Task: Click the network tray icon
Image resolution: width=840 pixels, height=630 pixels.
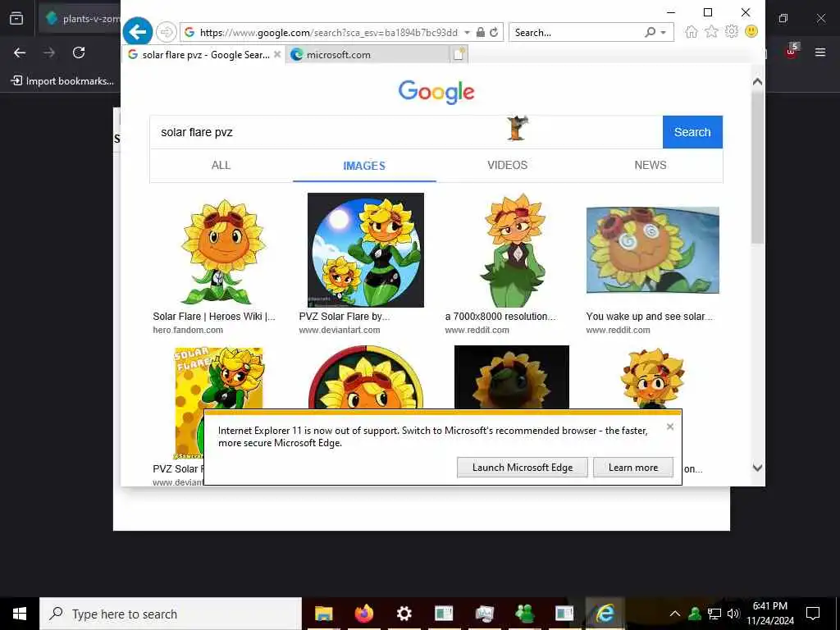Action: pos(714,614)
